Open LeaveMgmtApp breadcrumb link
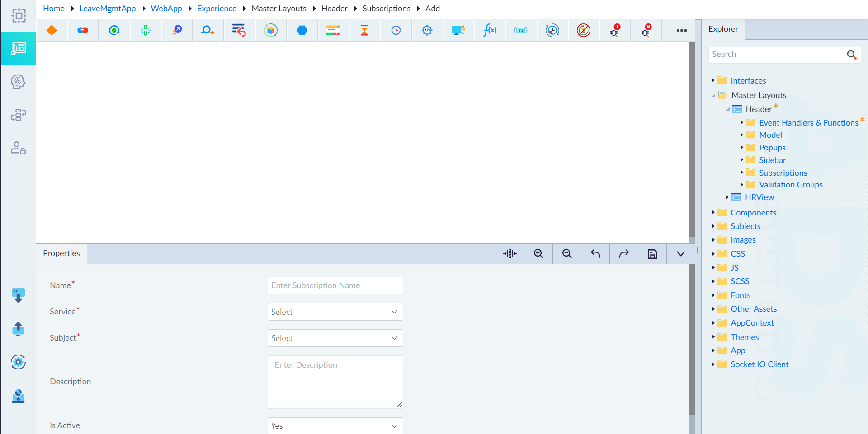Screen dimensions: 868x434 click(108, 9)
